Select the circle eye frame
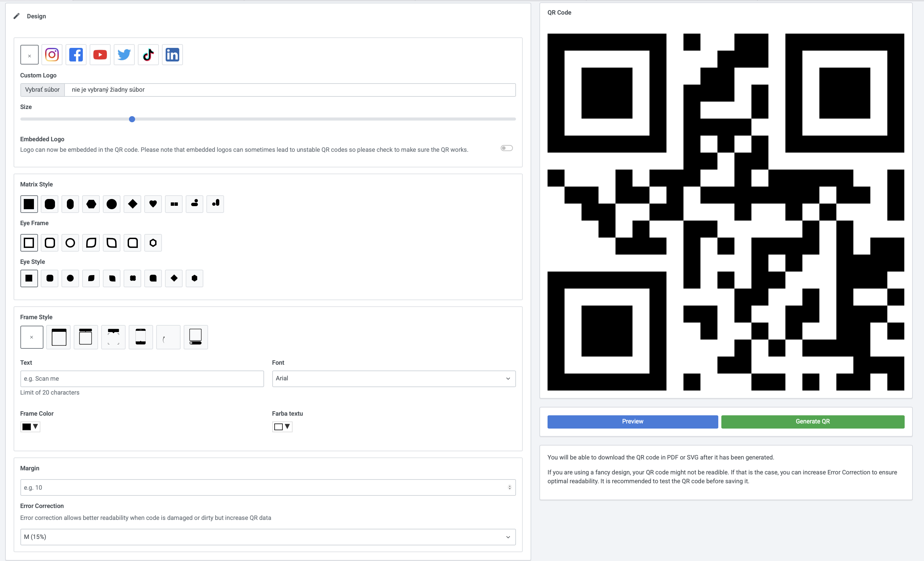The width and height of the screenshot is (924, 561). (x=70, y=243)
